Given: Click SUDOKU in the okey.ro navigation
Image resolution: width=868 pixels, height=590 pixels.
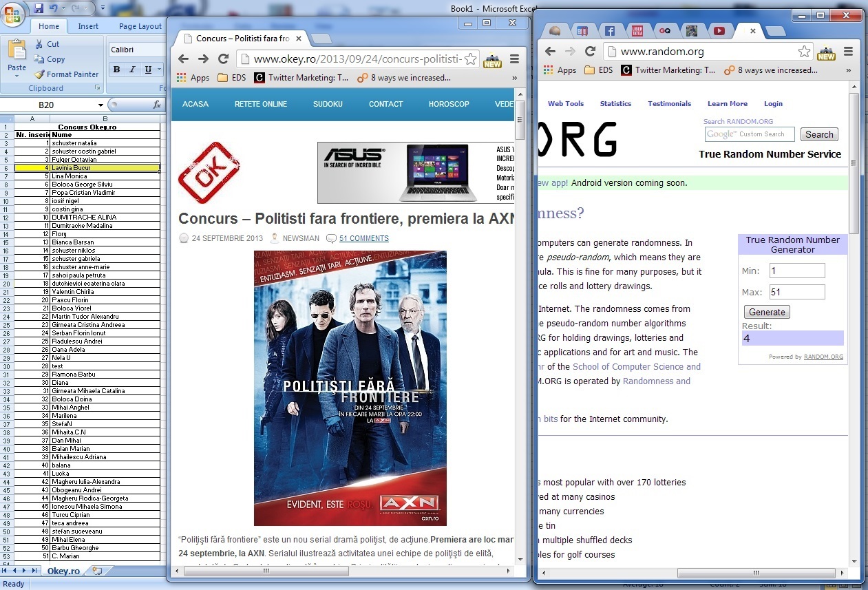Looking at the screenshot, I should (328, 104).
